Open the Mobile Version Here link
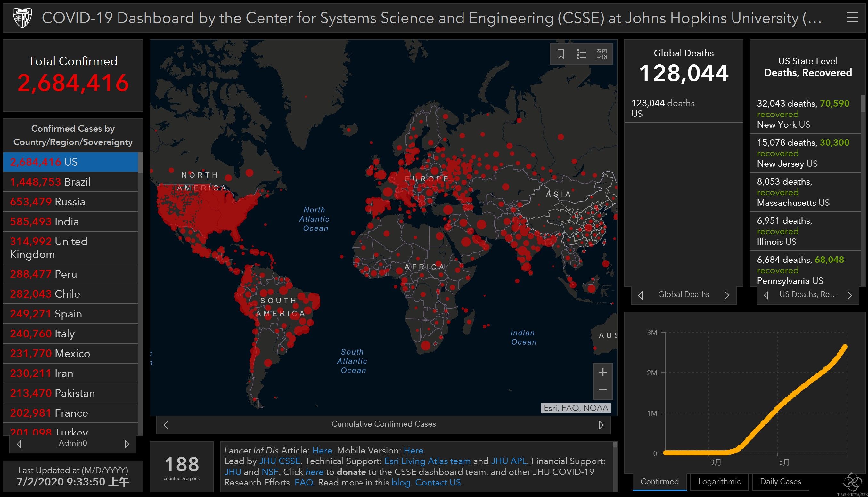 click(413, 451)
